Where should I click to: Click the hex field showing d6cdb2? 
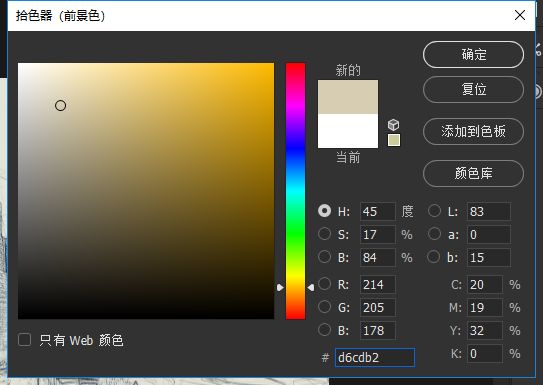click(x=375, y=357)
